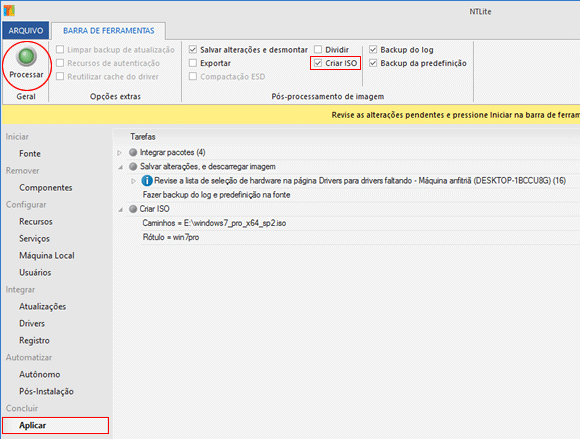This screenshot has height=439, width=580.
Task: Click the yellow 'Revise as alterações pendentes' banner
Action: 291,115
